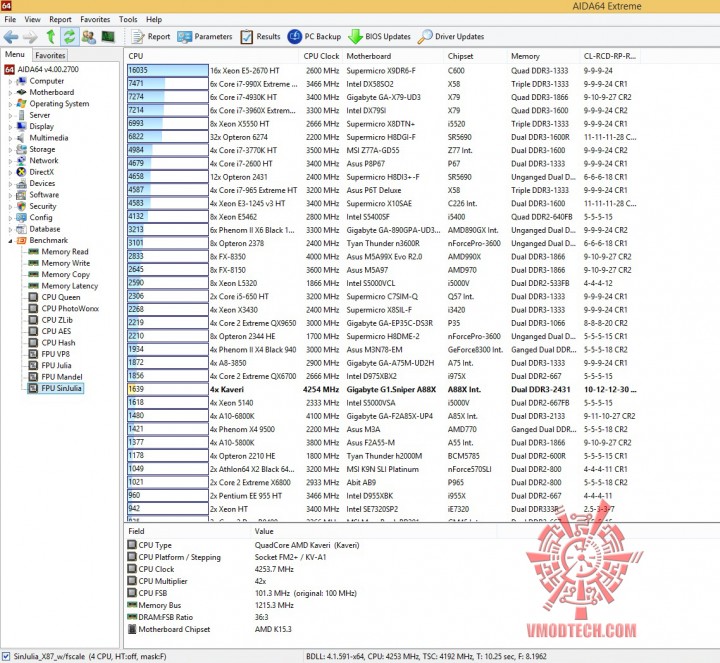Viewport: 720px width, 663px height.
Task: Select the CPU Hash benchmark
Action: 58,343
